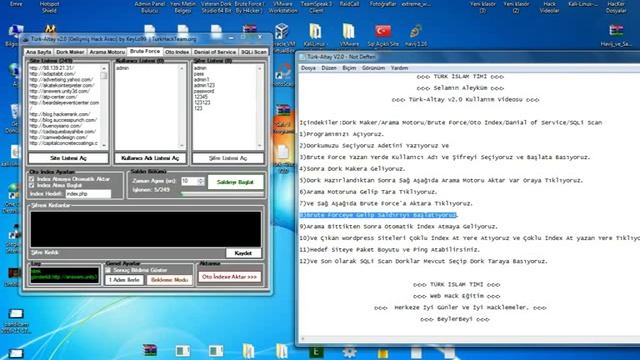
Task: Open the VMware folder icon on desktop
Action: click(348, 32)
